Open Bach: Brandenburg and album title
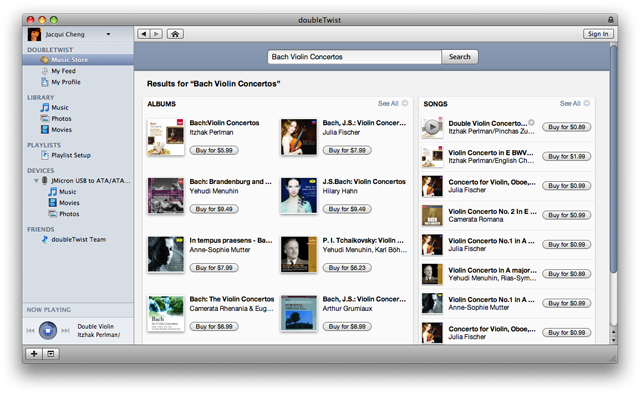This screenshot has height=394, width=640. tap(231, 182)
